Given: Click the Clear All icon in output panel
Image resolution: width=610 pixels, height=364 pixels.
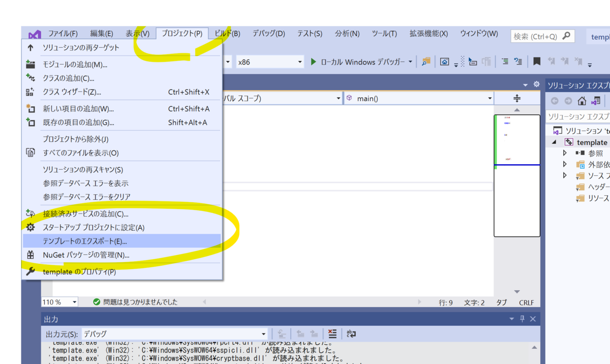Looking at the screenshot, I should tap(332, 334).
